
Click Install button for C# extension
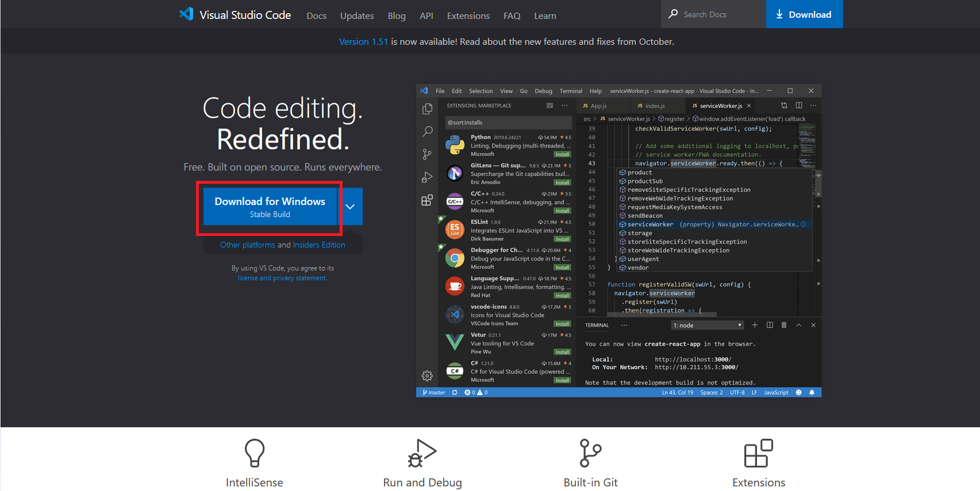pyautogui.click(x=563, y=380)
